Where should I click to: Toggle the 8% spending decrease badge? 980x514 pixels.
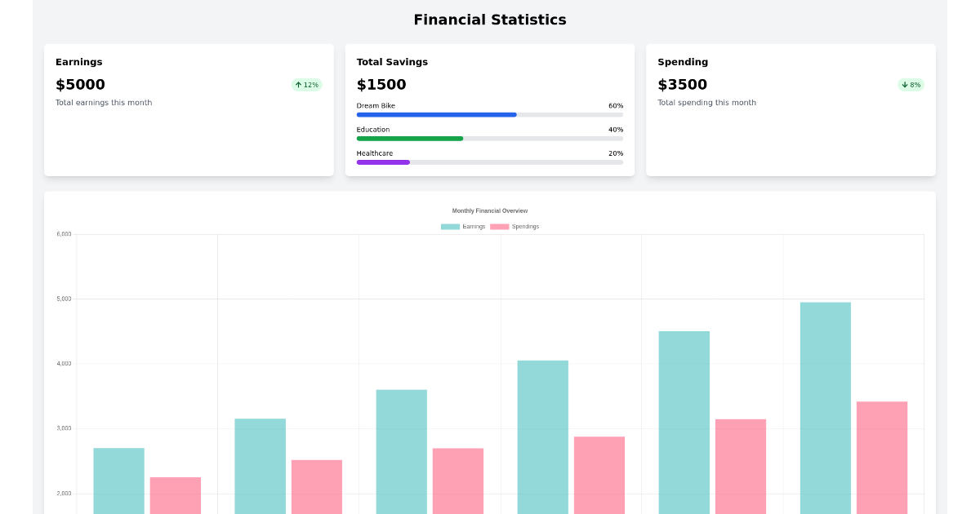911,84
